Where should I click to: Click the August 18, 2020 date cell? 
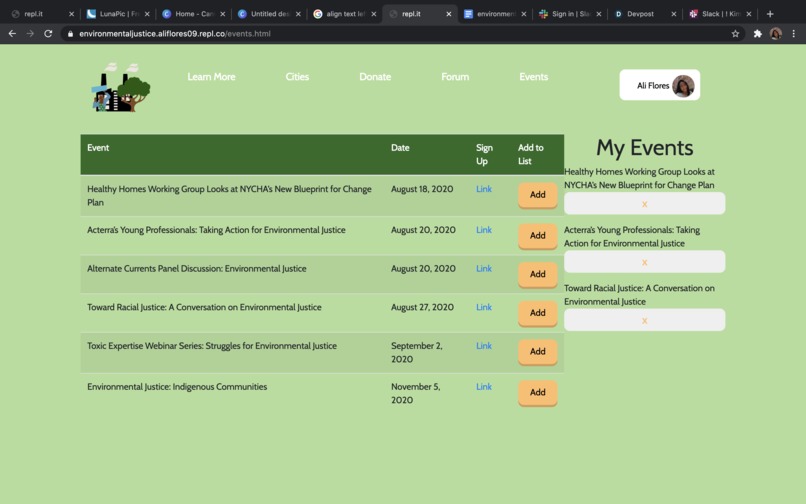422,189
